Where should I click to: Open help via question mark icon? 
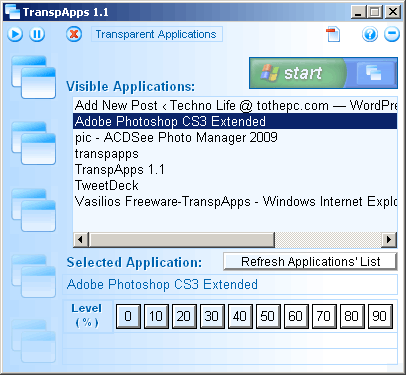pyautogui.click(x=370, y=34)
